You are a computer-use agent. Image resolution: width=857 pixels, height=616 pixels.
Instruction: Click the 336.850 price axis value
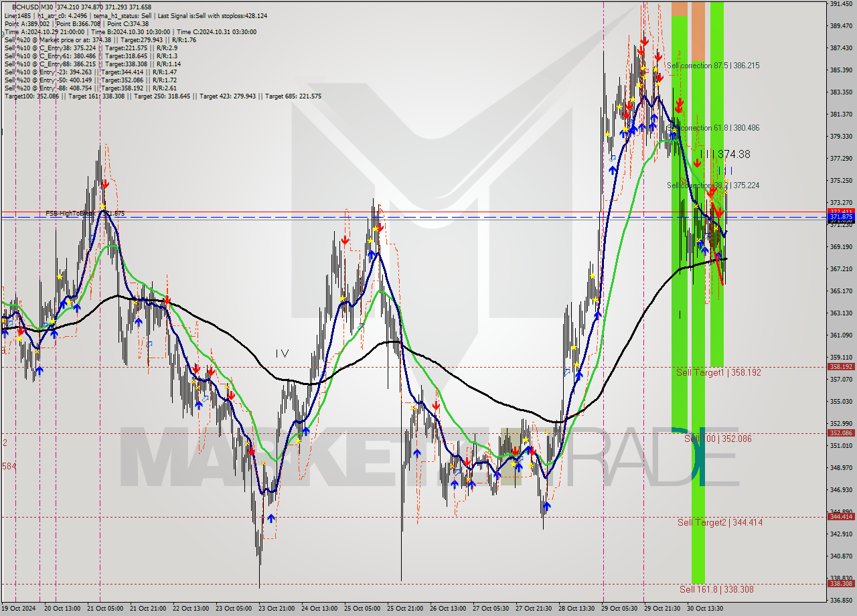pyautogui.click(x=841, y=601)
